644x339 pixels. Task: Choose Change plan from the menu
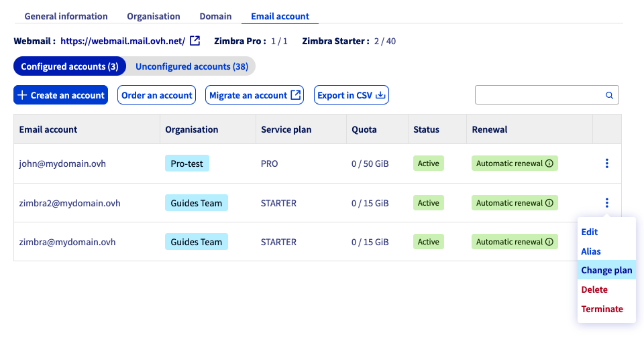point(606,271)
